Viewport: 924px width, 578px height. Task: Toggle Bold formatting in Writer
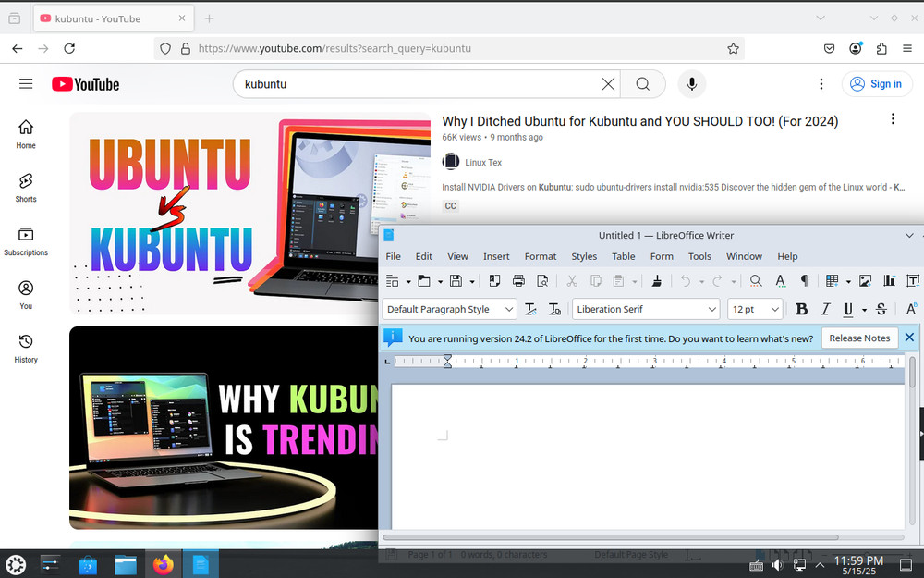[801, 309]
